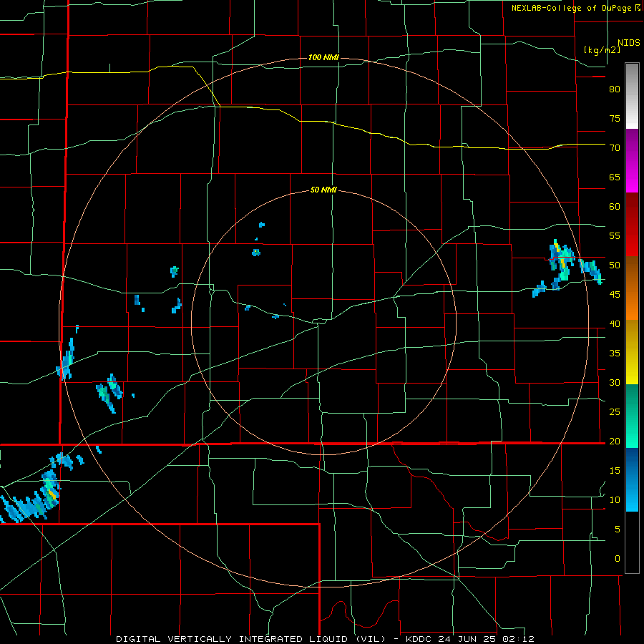Click the scale value 55
Viewport: 644px width, 644px height.
click(x=615, y=235)
